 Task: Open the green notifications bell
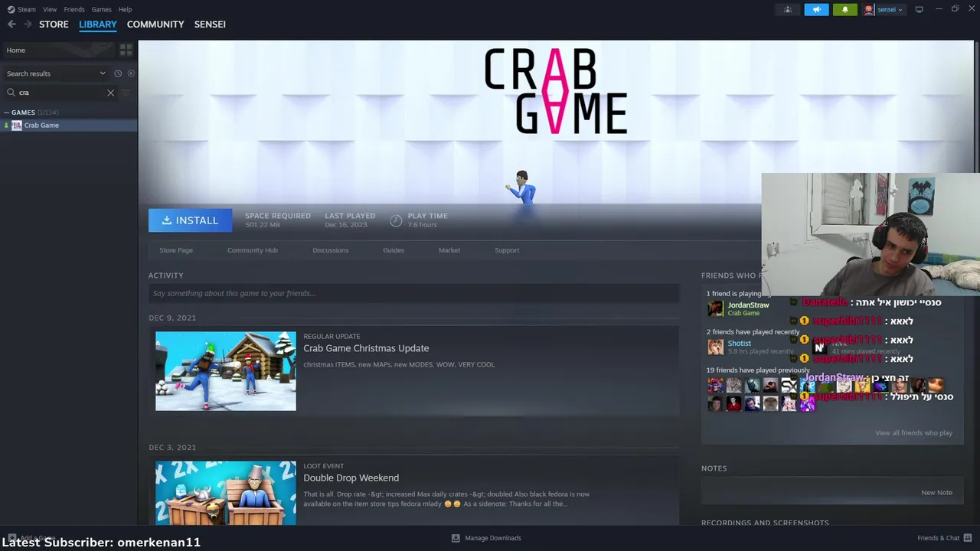[844, 10]
